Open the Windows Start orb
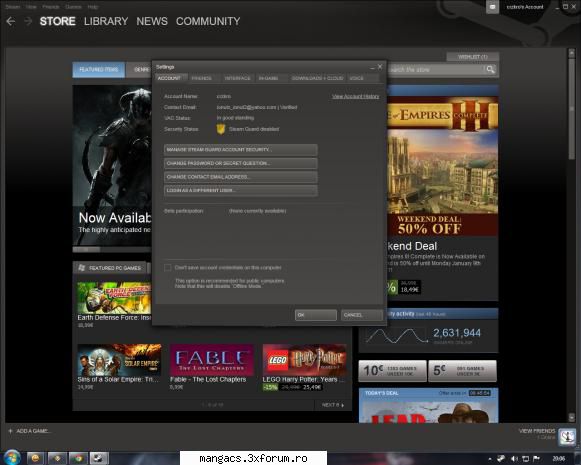Viewport: 581px width, 465px height. click(x=11, y=458)
